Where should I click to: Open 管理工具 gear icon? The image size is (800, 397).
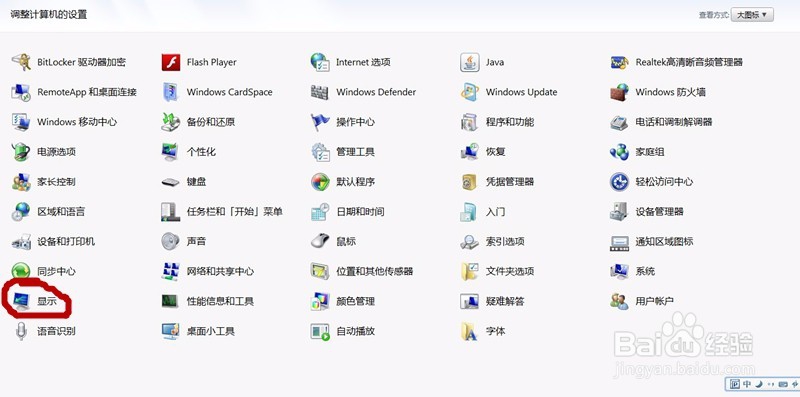320,152
